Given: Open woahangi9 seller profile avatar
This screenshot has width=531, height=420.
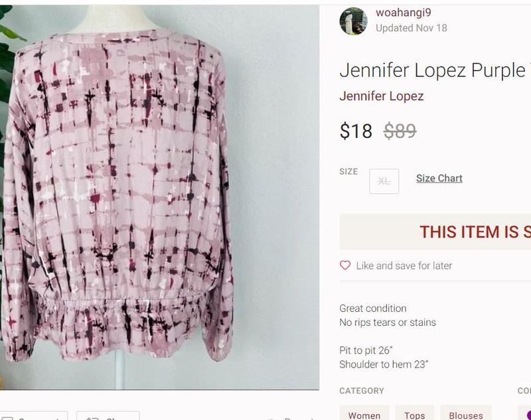Looking at the screenshot, I should [x=353, y=21].
